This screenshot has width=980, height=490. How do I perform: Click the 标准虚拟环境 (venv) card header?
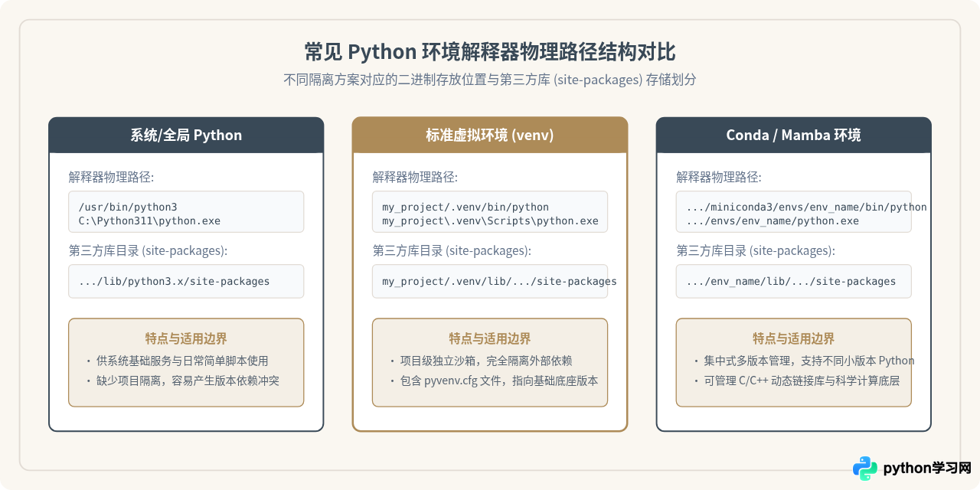[490, 136]
